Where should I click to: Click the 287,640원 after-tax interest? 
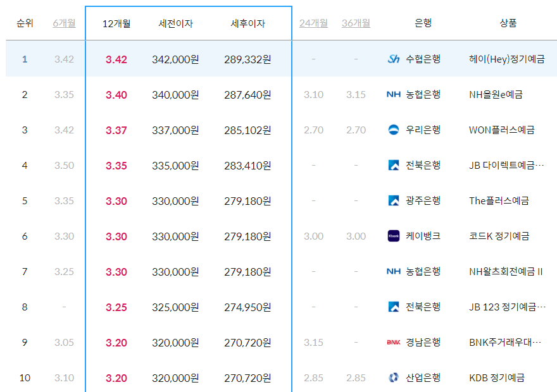(247, 95)
